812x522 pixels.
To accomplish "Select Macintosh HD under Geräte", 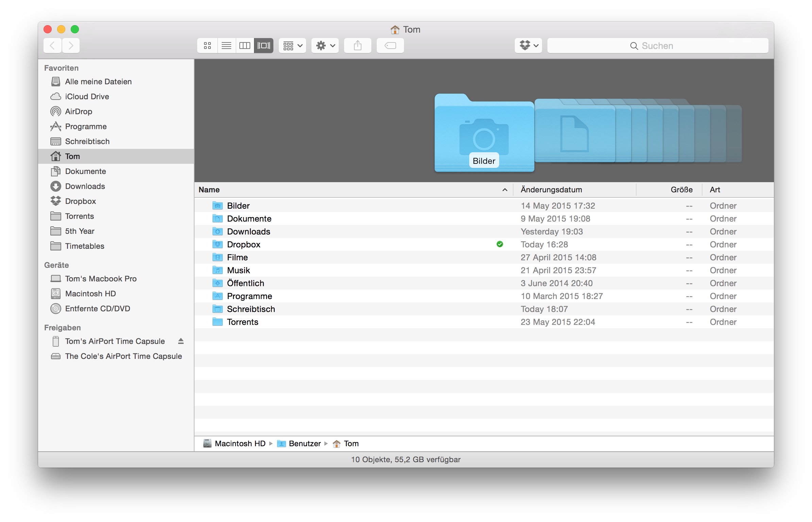I will (x=90, y=294).
